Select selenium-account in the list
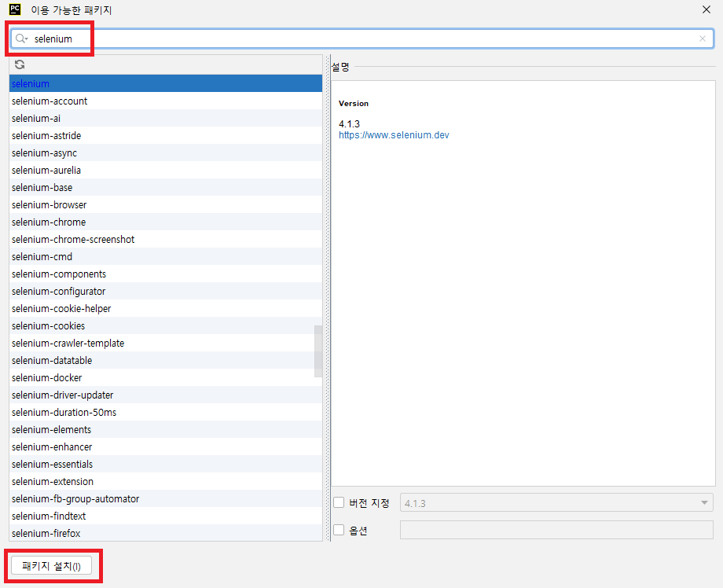723x588 pixels. (166, 101)
